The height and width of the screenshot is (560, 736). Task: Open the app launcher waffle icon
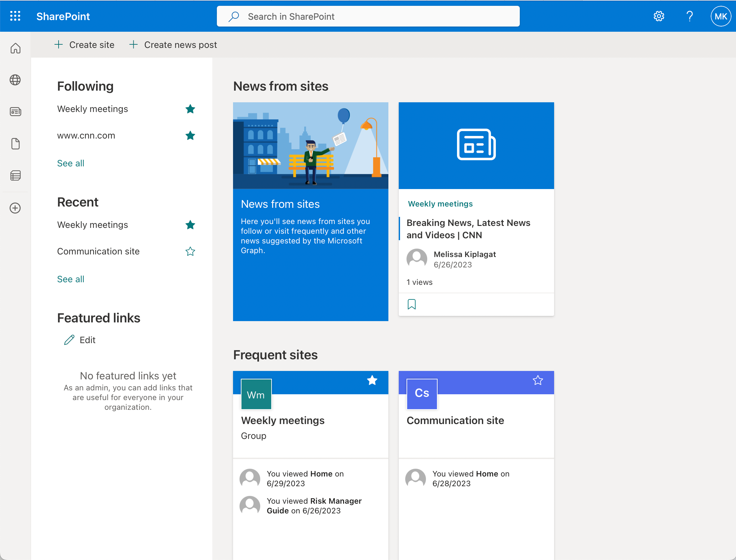click(x=15, y=16)
